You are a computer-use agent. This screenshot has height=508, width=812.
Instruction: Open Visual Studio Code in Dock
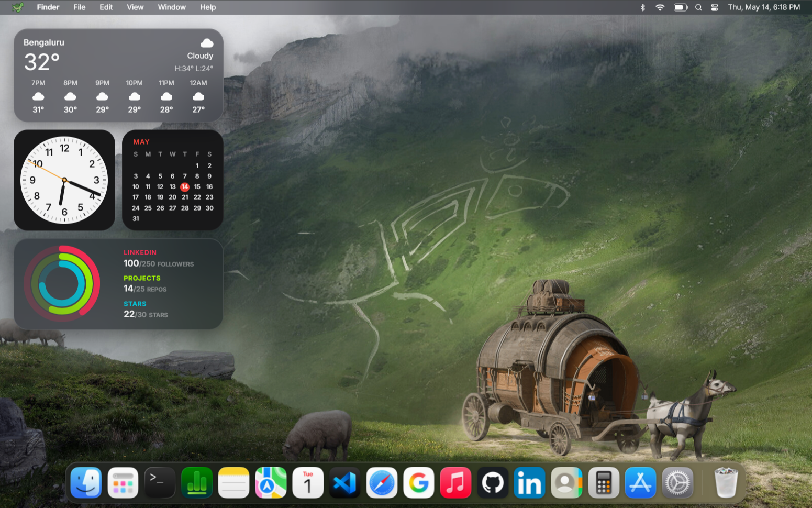pos(344,482)
